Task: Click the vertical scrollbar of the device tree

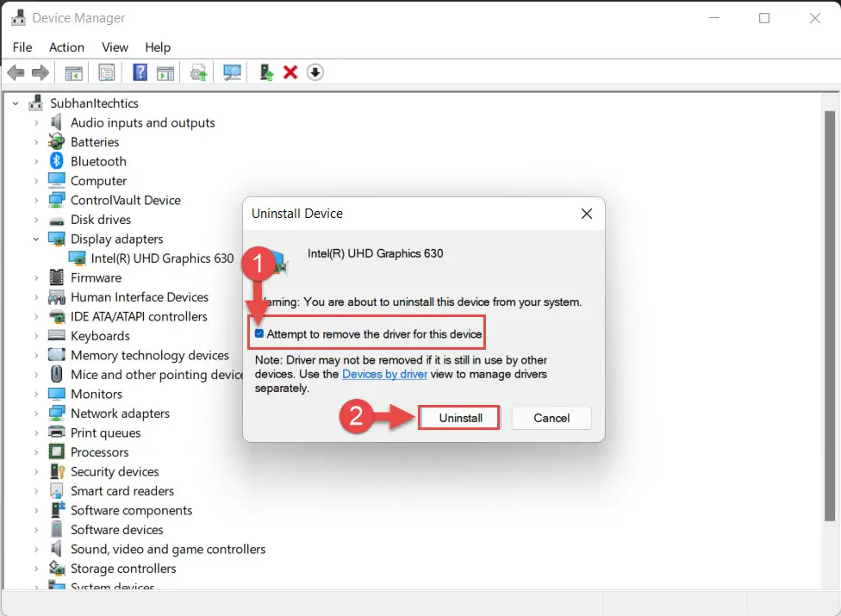Action: 830,316
